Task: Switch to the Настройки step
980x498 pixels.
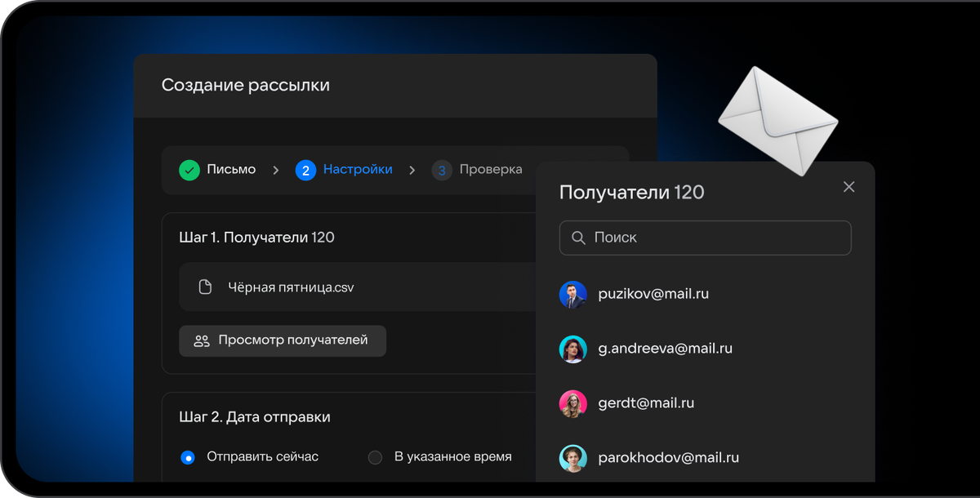Action: tap(359, 170)
